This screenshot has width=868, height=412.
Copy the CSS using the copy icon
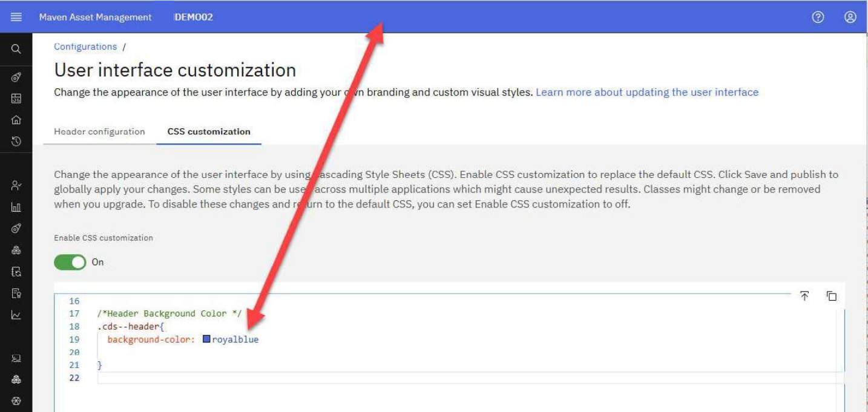coord(832,296)
